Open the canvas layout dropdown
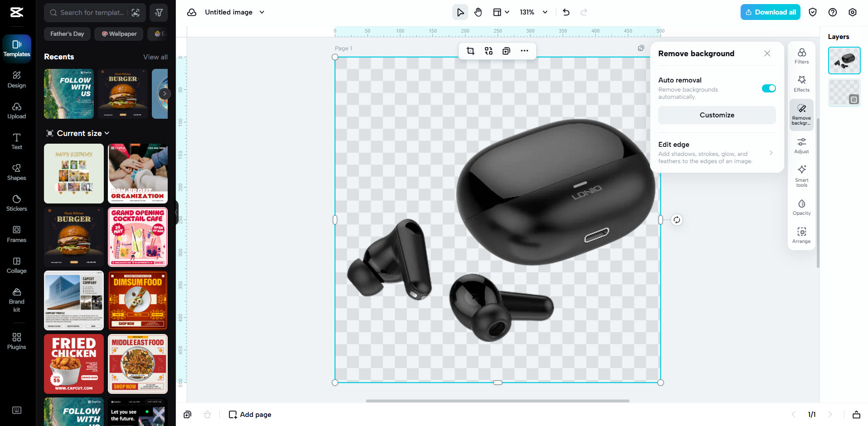868x426 pixels. click(501, 12)
